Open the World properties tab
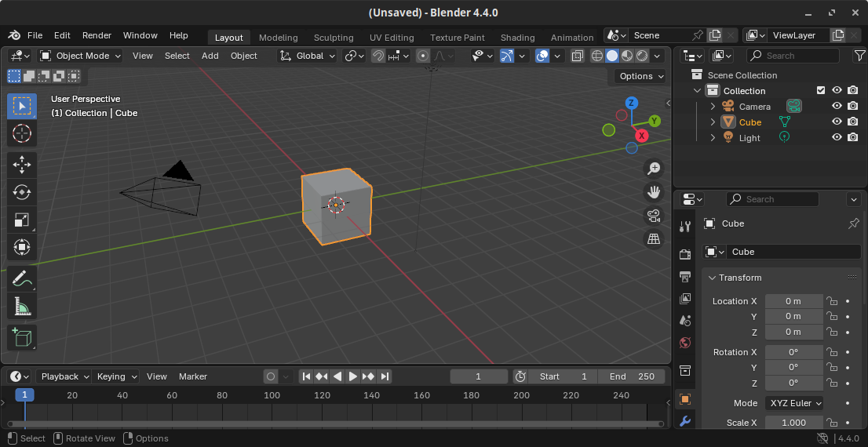This screenshot has width=868, height=447. coord(685,343)
